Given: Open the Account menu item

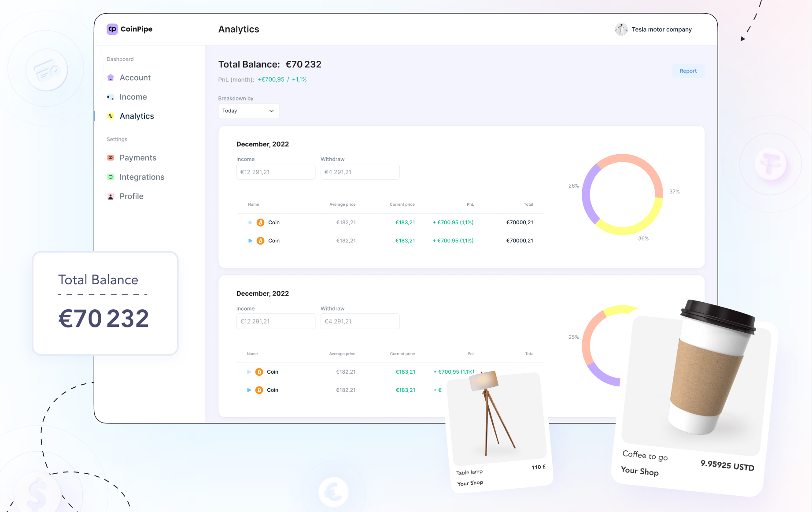Looking at the screenshot, I should [x=135, y=78].
